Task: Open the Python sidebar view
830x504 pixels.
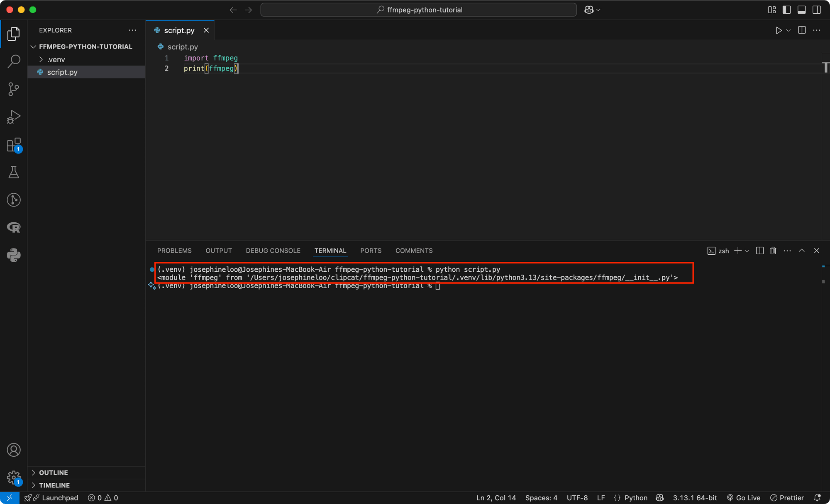Action: (x=14, y=255)
